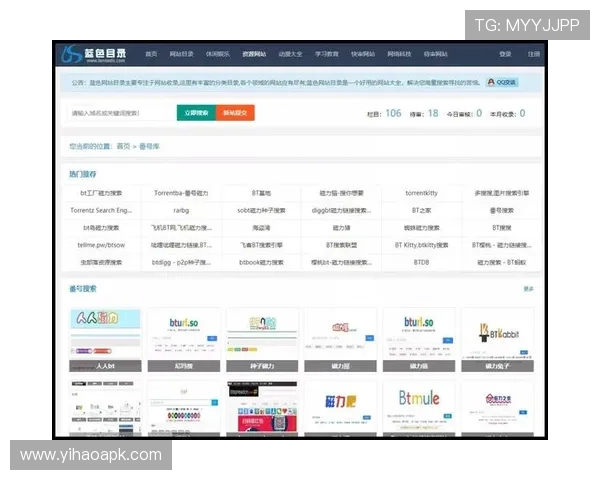Open the BT搜索联盟 link

(341, 245)
